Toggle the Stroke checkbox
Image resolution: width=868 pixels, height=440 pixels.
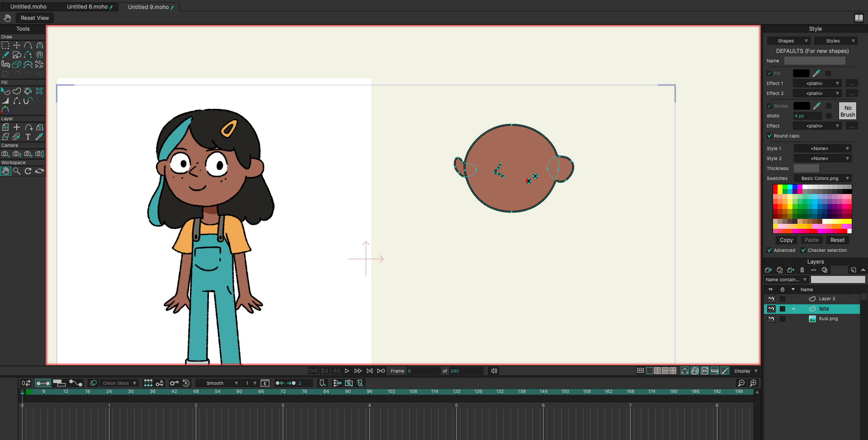coord(769,106)
